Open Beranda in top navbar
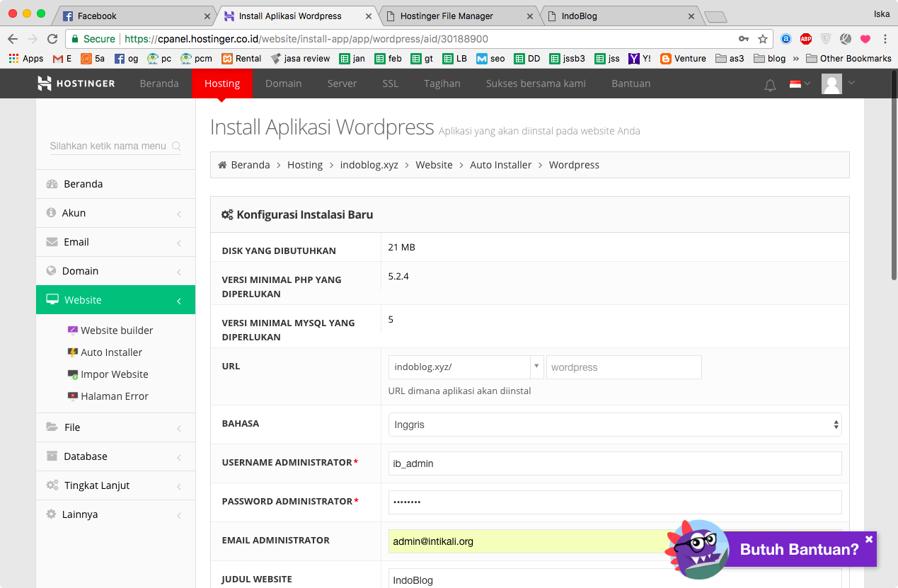This screenshot has width=898, height=588. (x=159, y=83)
